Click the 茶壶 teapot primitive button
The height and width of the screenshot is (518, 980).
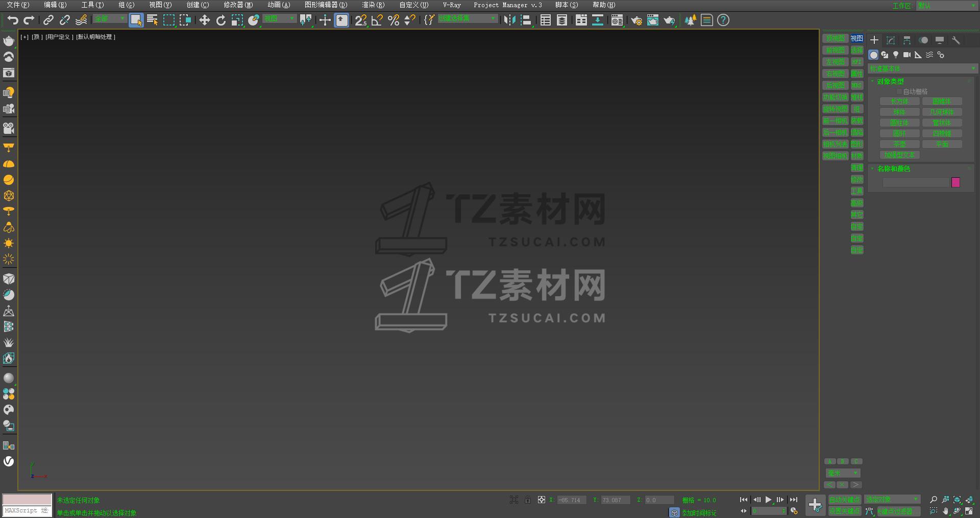pos(899,145)
